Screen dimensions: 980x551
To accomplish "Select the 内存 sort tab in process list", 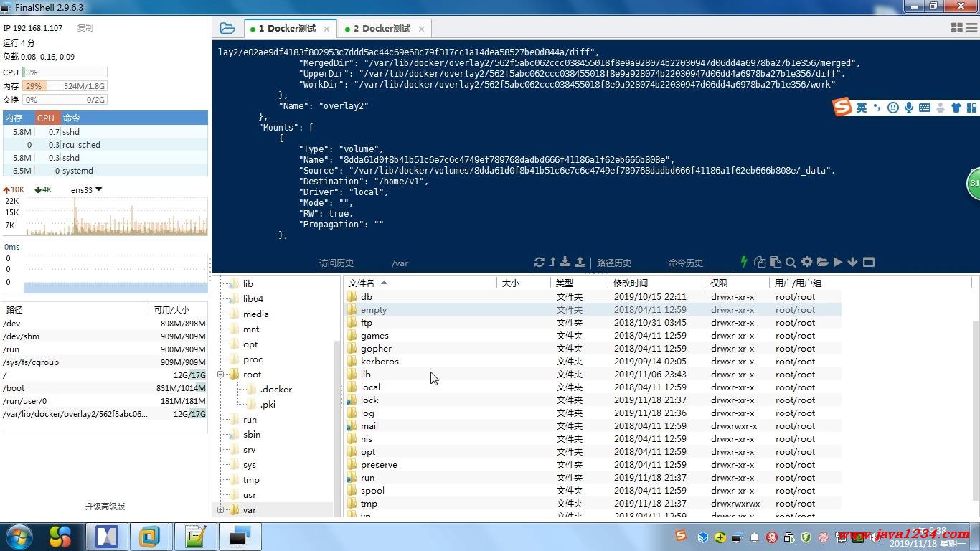I will point(18,118).
